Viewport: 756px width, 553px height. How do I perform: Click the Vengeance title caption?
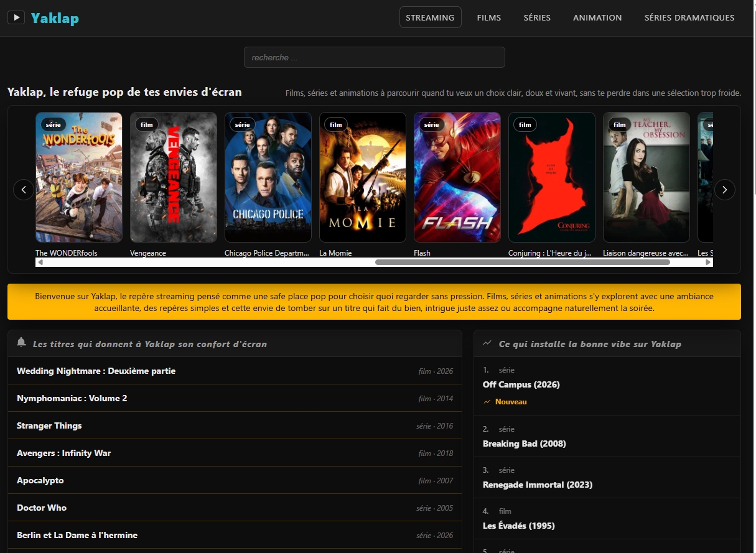pyautogui.click(x=148, y=253)
